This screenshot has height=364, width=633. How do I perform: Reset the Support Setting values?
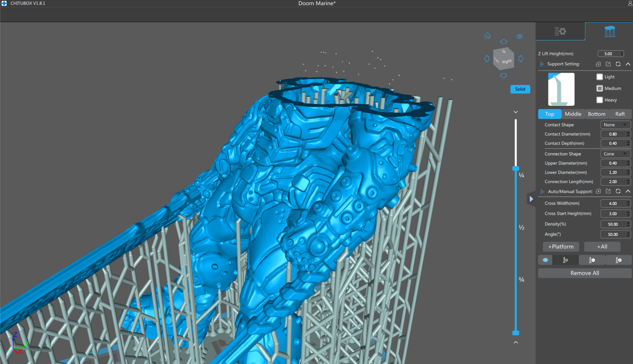618,64
